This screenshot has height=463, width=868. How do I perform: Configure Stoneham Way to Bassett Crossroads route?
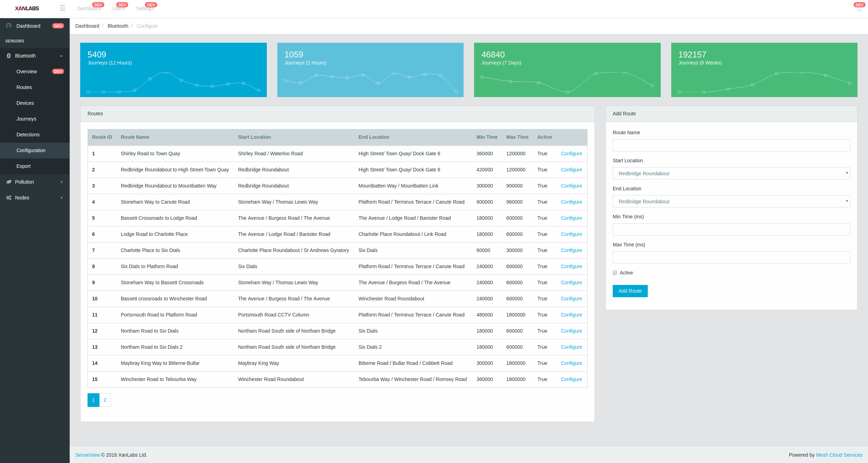point(571,282)
